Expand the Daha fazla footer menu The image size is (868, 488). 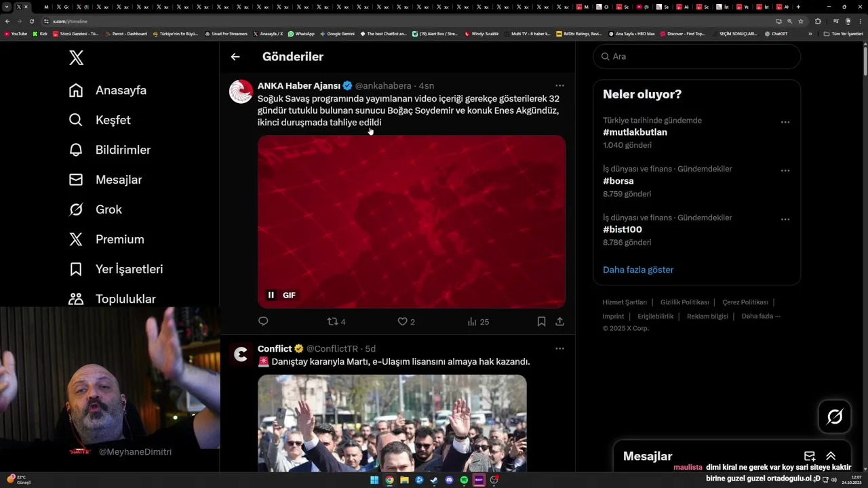coord(761,317)
